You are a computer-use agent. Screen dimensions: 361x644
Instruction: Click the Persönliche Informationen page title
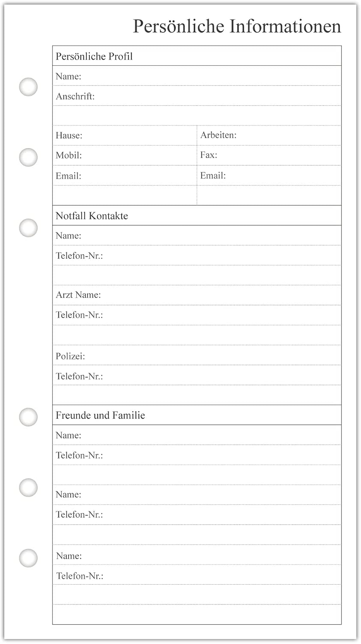pos(237,26)
